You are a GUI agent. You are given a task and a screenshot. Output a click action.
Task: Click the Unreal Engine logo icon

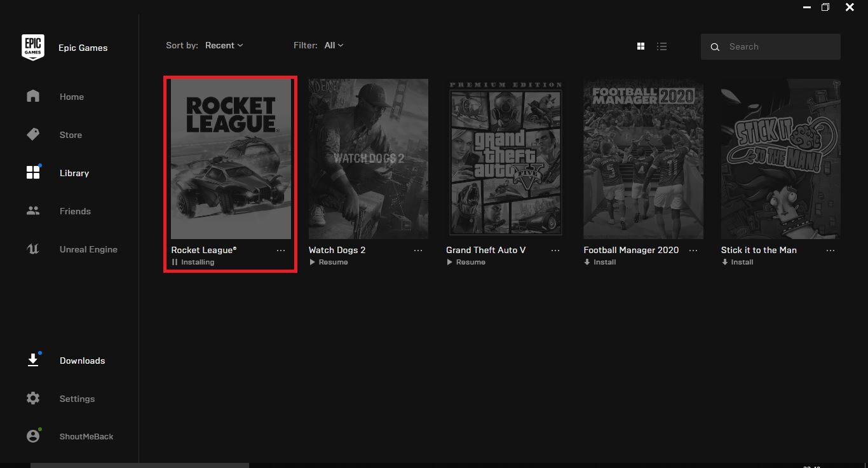point(33,249)
